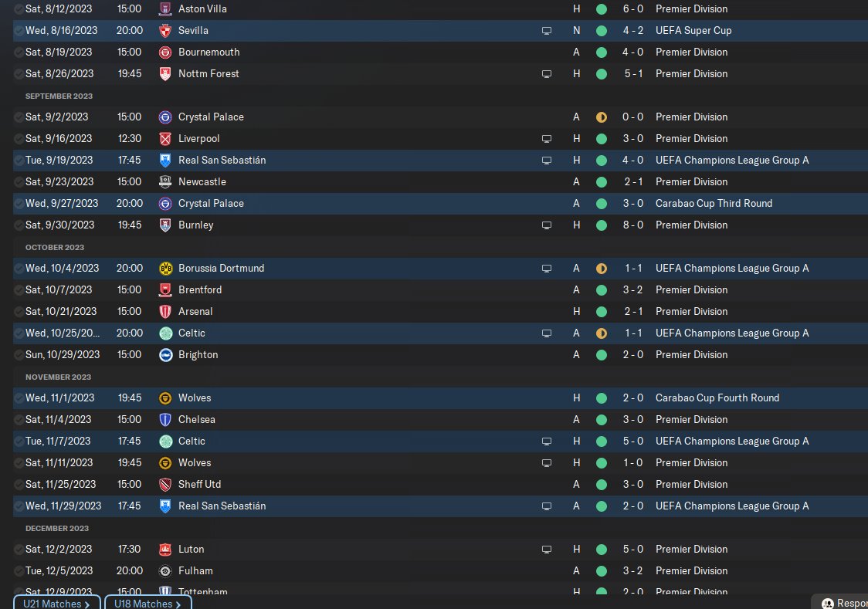Image resolution: width=868 pixels, height=609 pixels.
Task: Click the Borussia Dortmund club badge
Action: (165, 268)
